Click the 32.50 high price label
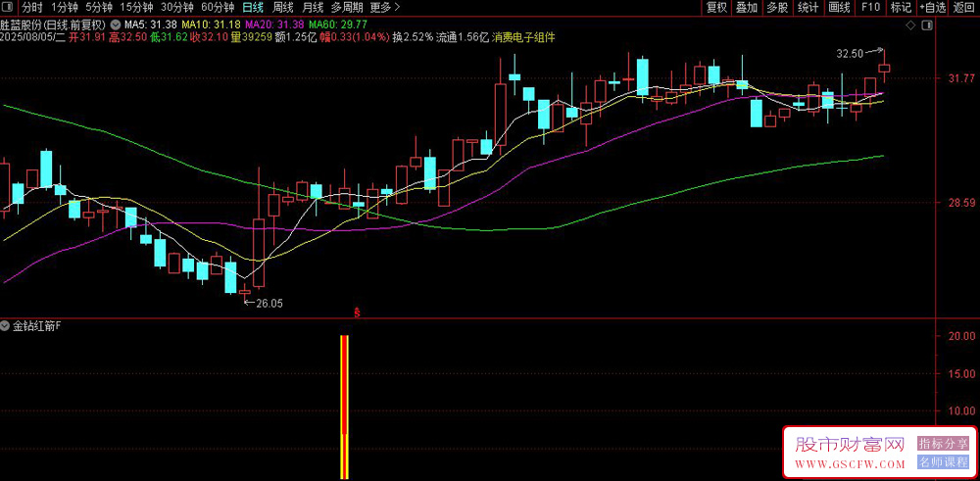Screen dimensions: 980x481 tap(852, 54)
